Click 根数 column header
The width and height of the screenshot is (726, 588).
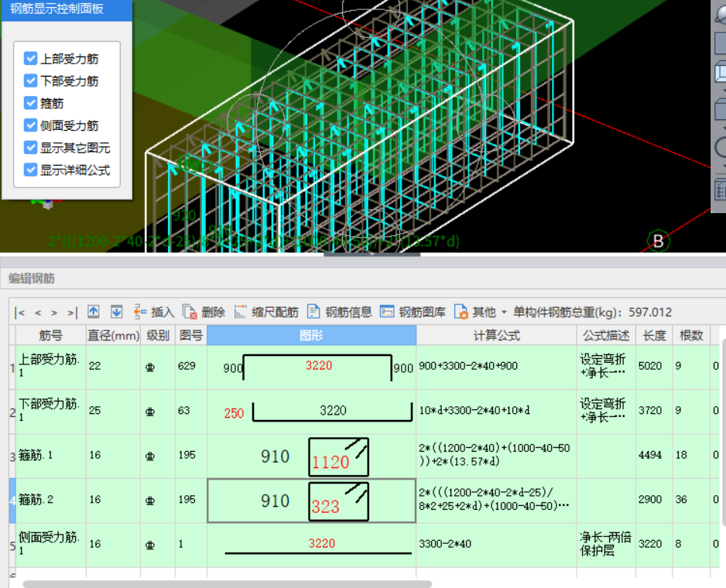[691, 335]
